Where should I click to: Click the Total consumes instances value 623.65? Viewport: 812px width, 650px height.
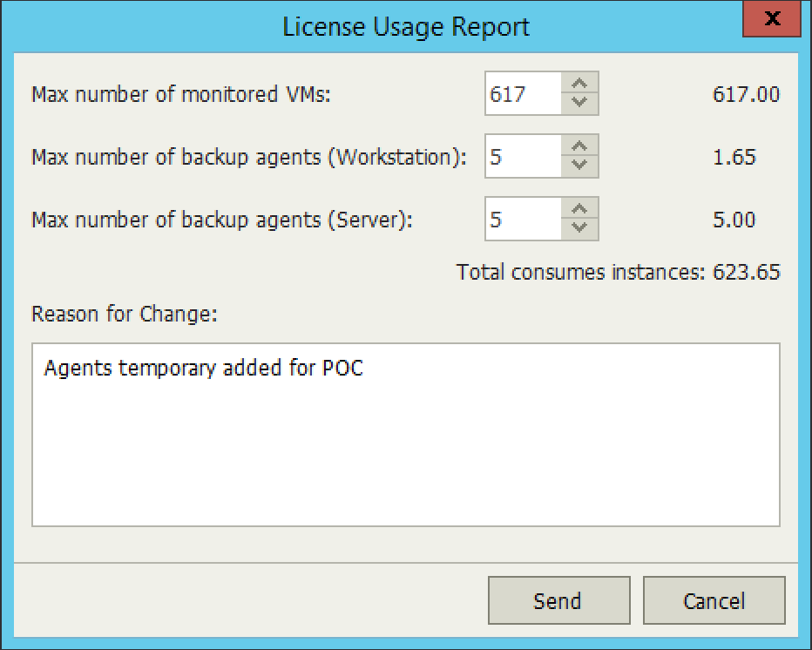click(747, 272)
